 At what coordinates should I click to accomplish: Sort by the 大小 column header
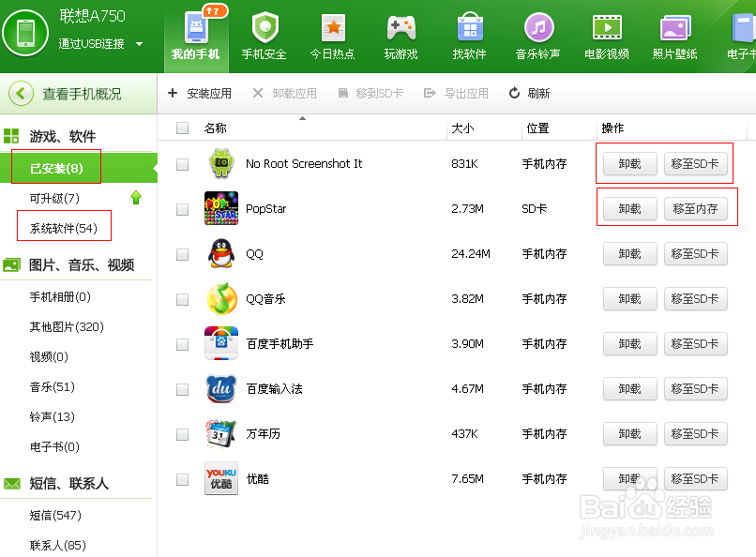(x=462, y=128)
